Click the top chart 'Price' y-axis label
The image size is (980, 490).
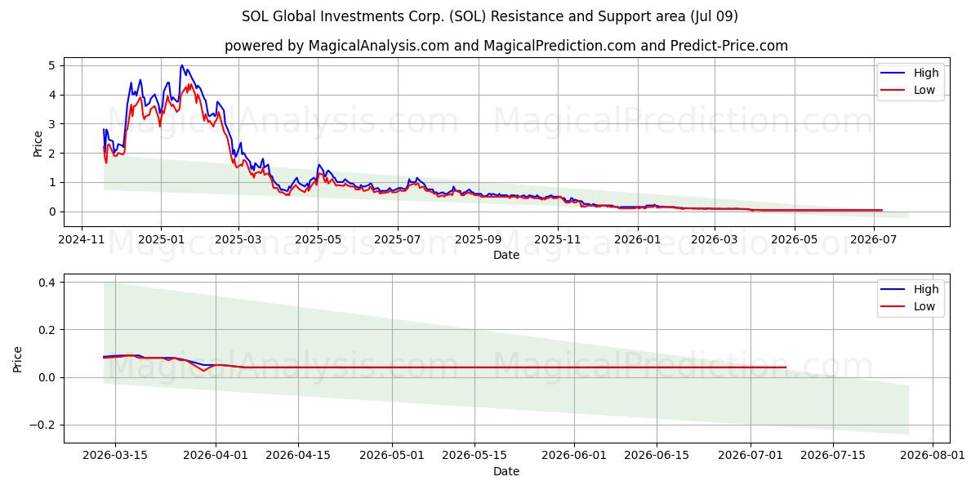(x=38, y=142)
